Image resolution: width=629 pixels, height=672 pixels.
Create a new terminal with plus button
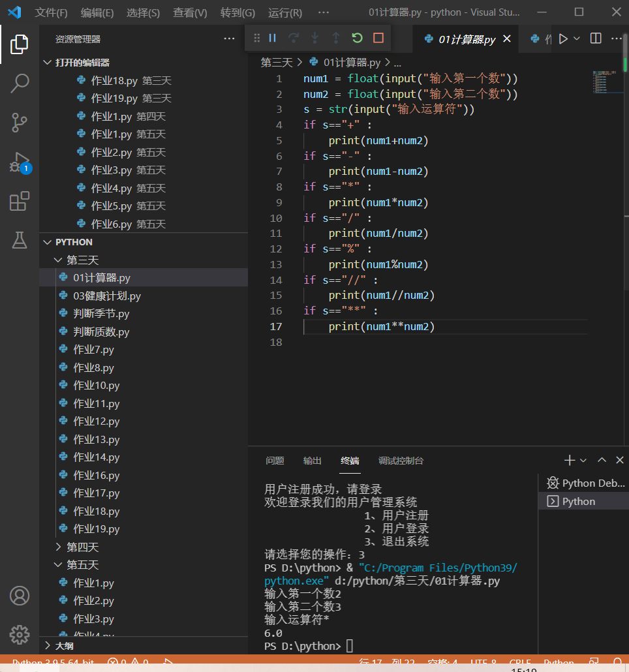click(570, 460)
